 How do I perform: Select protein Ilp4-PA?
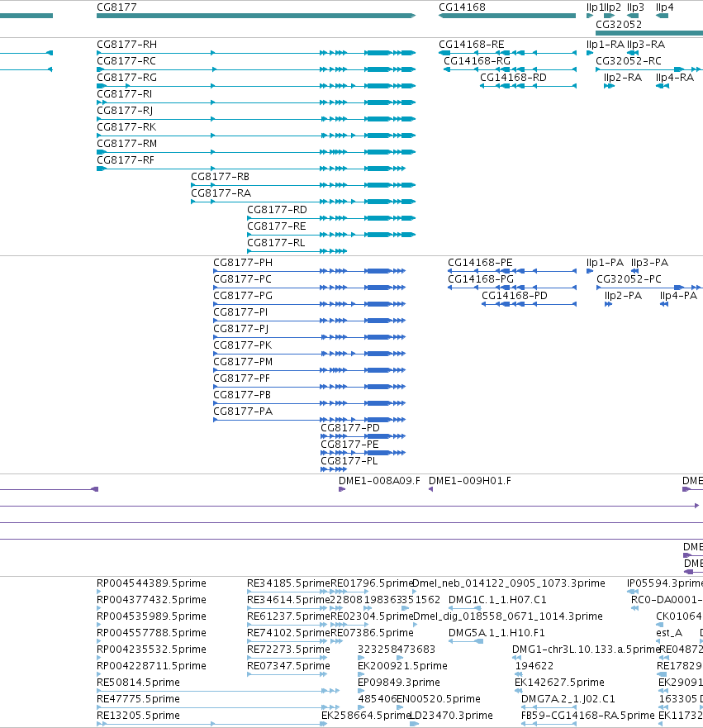tap(678, 296)
